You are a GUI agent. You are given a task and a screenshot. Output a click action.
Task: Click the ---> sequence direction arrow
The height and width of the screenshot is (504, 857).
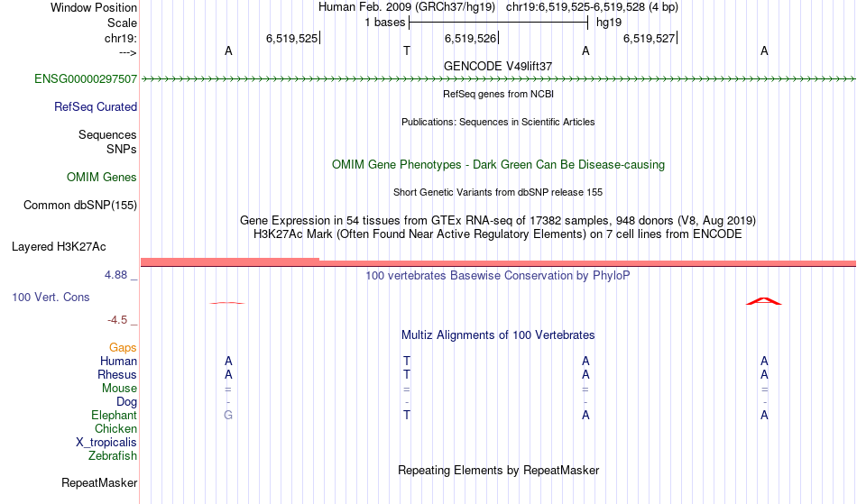pos(128,53)
